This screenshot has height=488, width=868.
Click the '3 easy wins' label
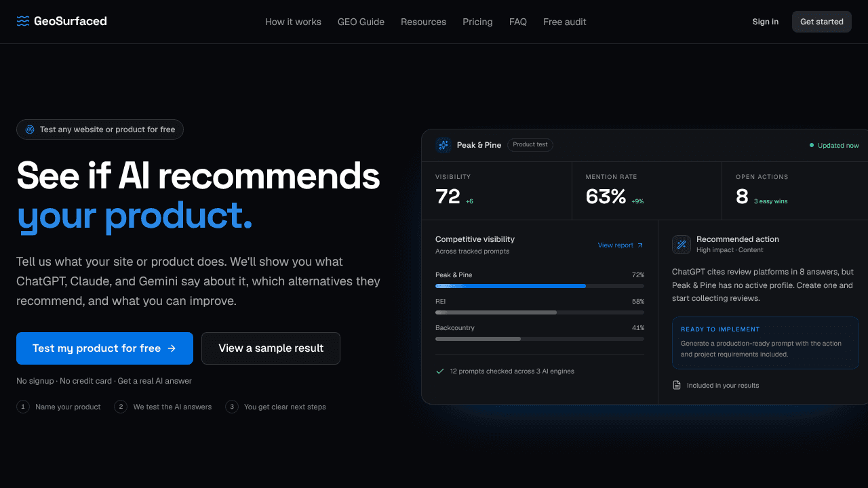coord(771,201)
